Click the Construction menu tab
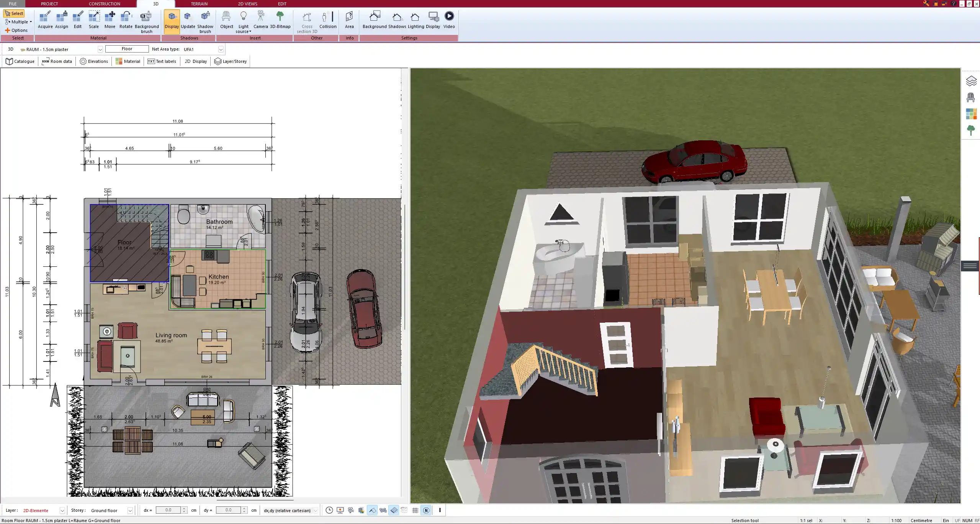 pyautogui.click(x=104, y=3)
